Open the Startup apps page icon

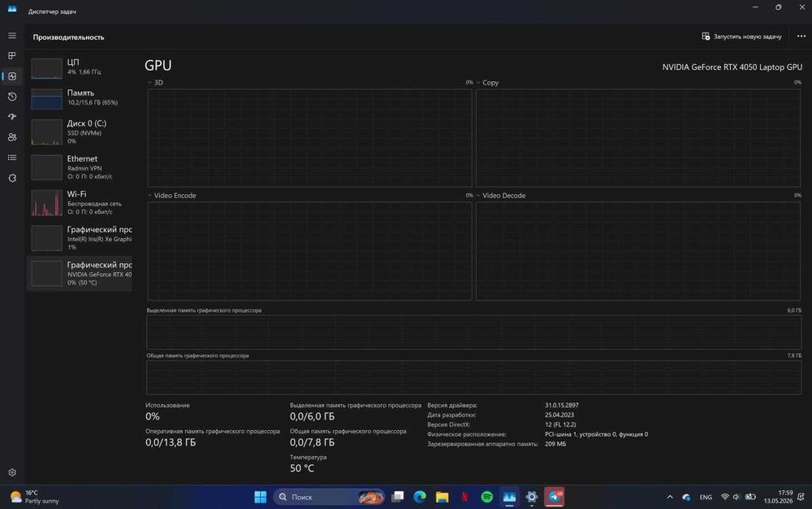click(12, 117)
